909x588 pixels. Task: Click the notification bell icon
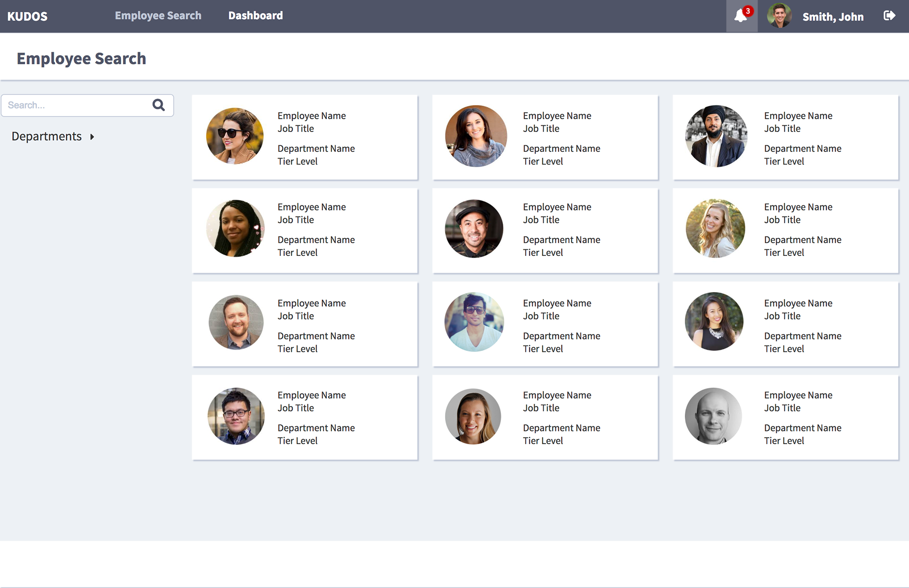740,17
